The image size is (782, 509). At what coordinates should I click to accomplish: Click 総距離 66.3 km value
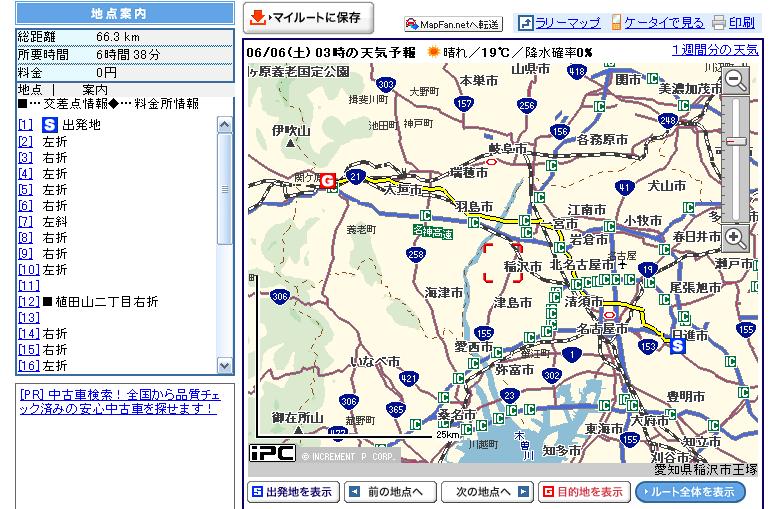[x=118, y=36]
